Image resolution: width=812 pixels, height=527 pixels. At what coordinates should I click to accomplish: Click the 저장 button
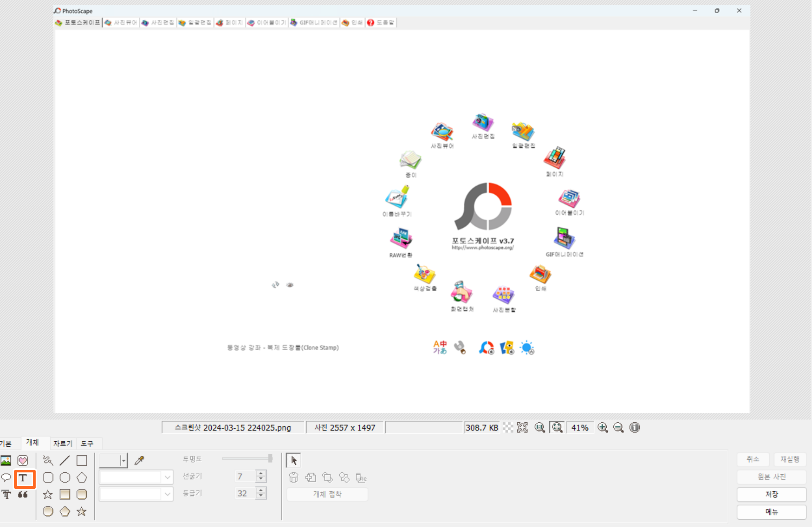772,494
